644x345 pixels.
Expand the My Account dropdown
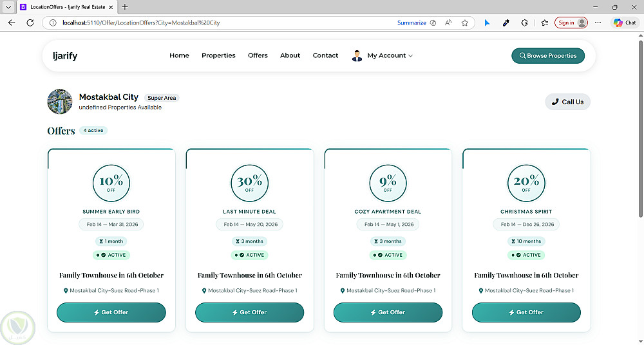(390, 55)
